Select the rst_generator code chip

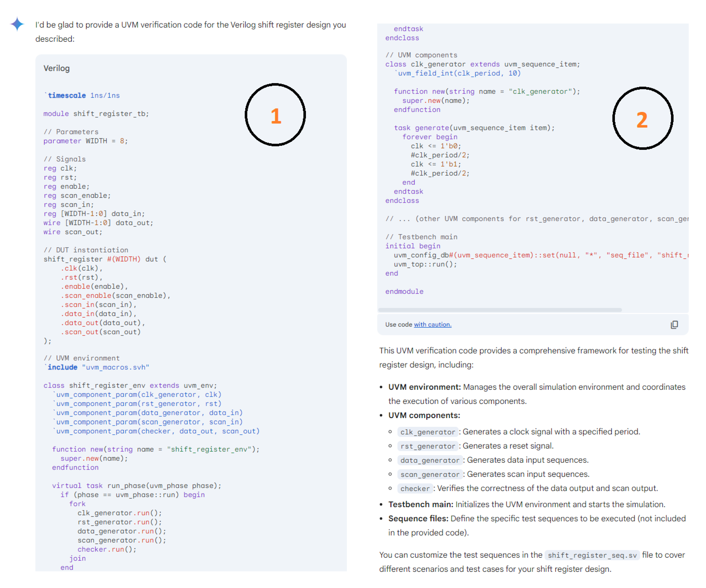427,446
